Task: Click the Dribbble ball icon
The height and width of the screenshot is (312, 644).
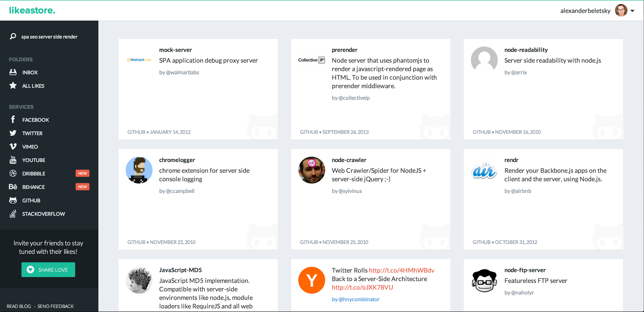Action: (x=13, y=173)
